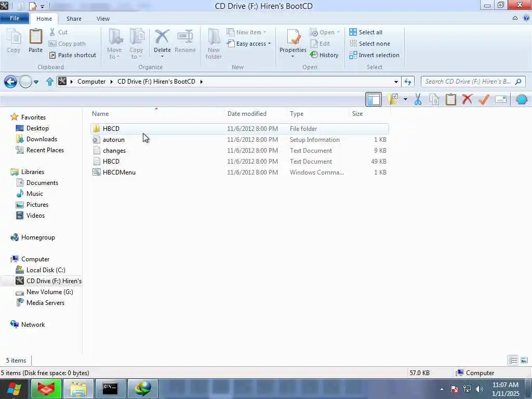Image resolution: width=532 pixels, height=399 pixels.
Task: Switch to Share ribbon tab
Action: point(74,19)
